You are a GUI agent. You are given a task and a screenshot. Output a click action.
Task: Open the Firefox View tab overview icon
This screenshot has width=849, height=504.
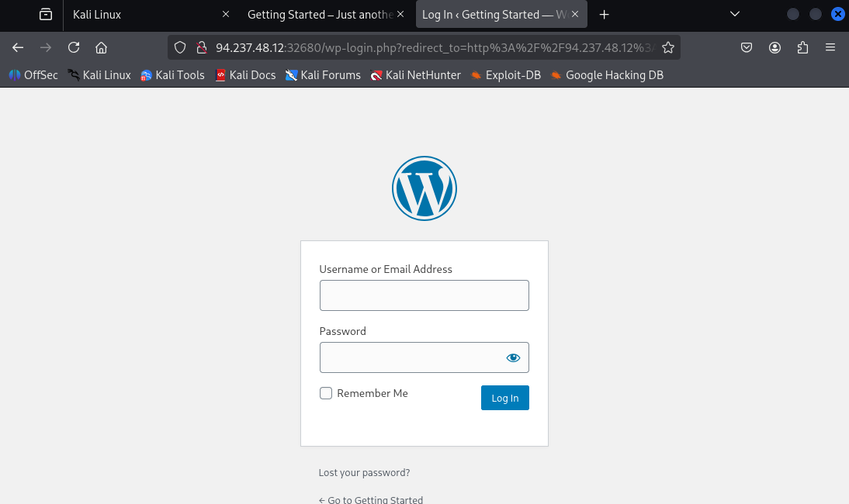(x=46, y=15)
